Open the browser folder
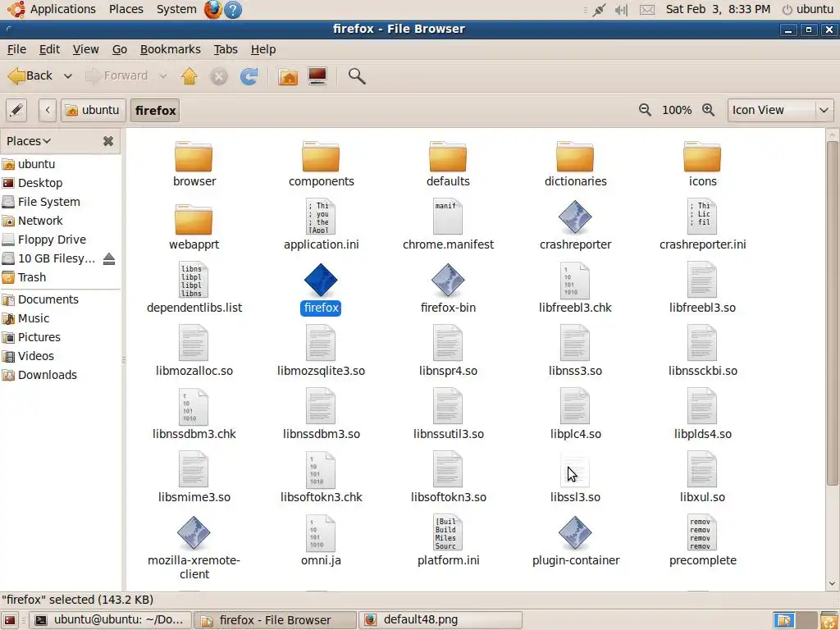 [x=194, y=164]
